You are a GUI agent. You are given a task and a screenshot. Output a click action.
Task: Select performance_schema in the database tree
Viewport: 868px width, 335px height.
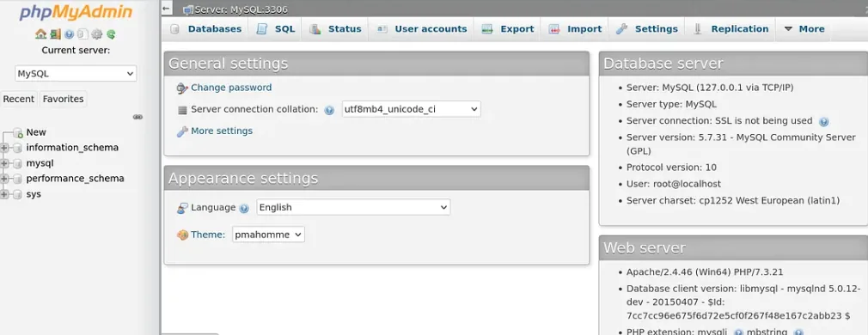76,179
